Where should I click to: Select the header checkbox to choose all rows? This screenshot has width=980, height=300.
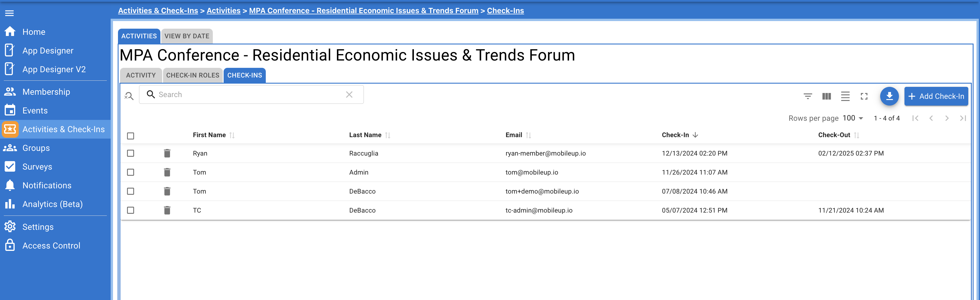click(x=131, y=135)
